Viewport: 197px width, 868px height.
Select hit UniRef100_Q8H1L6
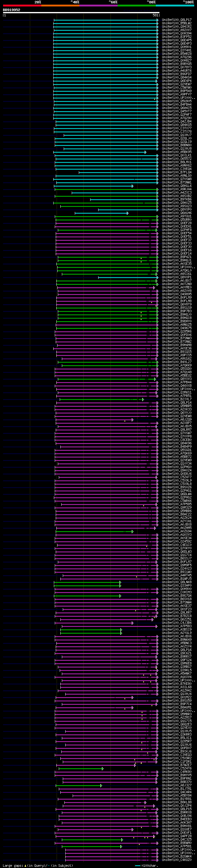(x=176, y=186)
